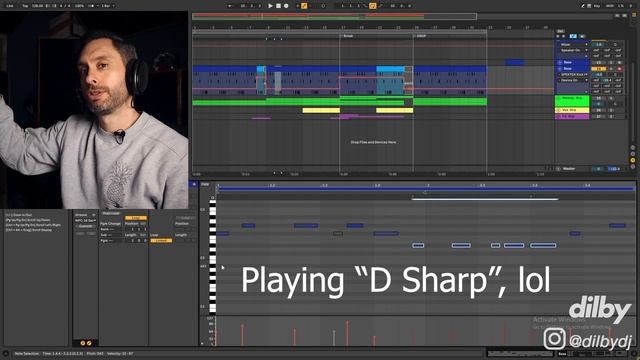The image size is (640, 360).
Task: Select the longest highlighted note in piano roll
Action: pos(543,245)
